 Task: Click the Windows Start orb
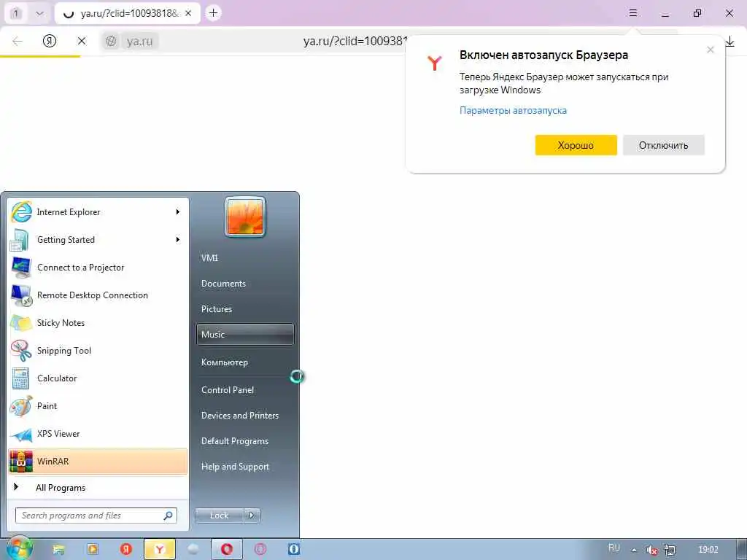[x=19, y=548]
